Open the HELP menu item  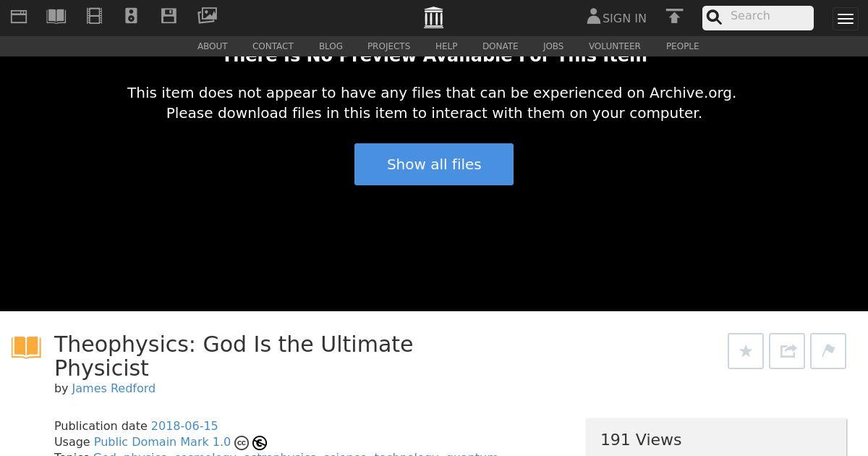446,46
